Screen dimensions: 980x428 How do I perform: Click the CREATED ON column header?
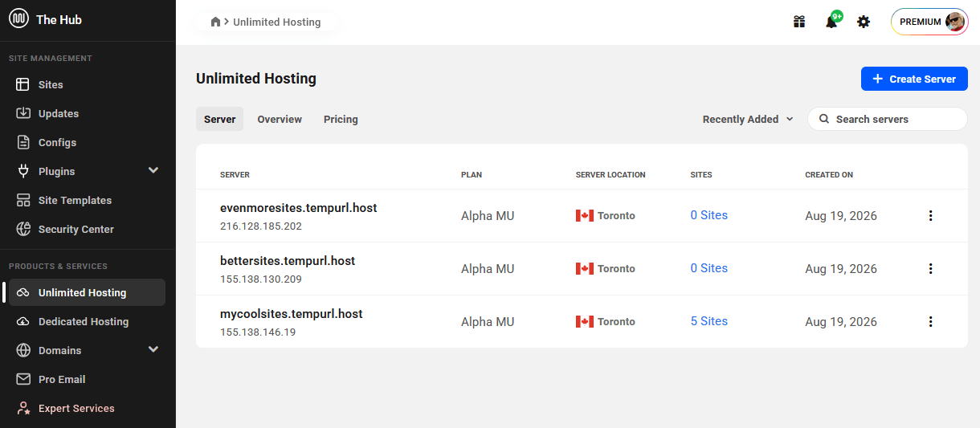click(829, 174)
